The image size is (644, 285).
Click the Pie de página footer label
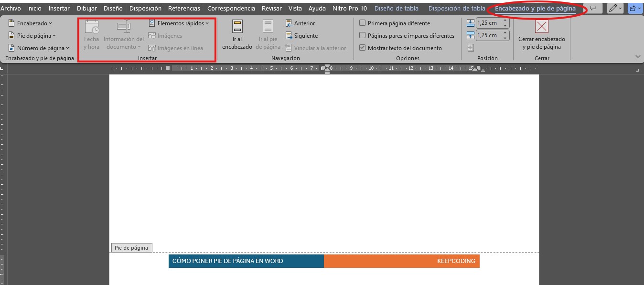(131, 248)
